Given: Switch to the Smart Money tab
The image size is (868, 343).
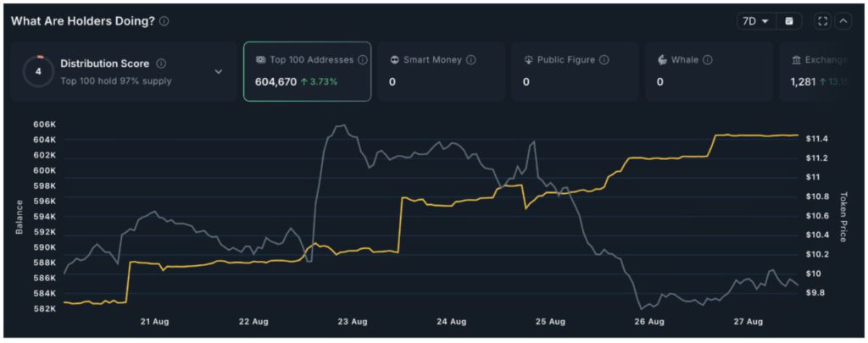Looking at the screenshot, I should pos(441,71).
